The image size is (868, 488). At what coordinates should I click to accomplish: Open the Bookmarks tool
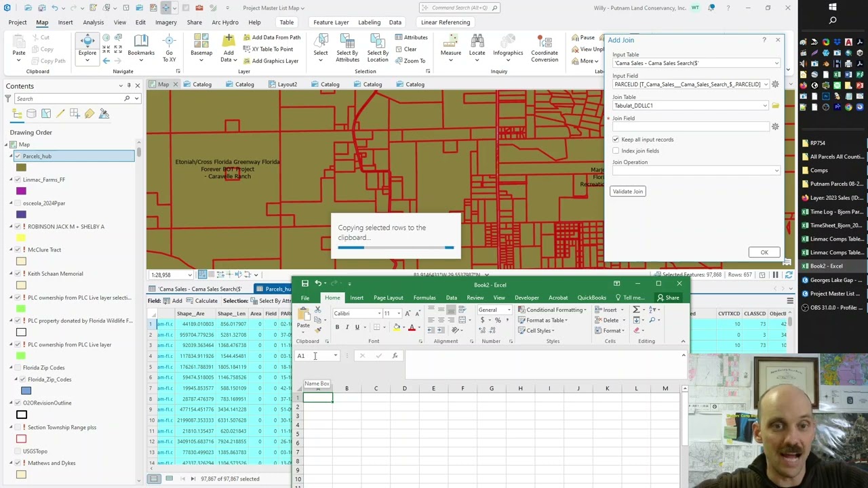click(141, 45)
